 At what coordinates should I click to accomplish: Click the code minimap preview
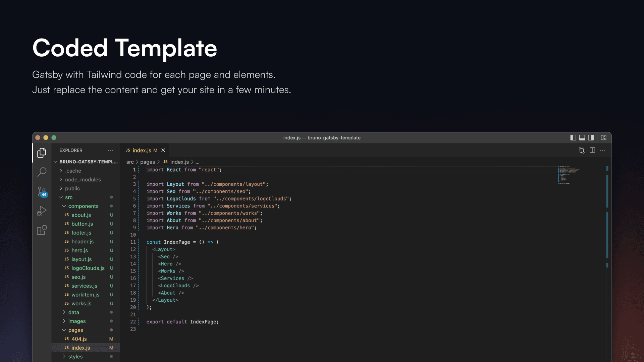(569, 175)
